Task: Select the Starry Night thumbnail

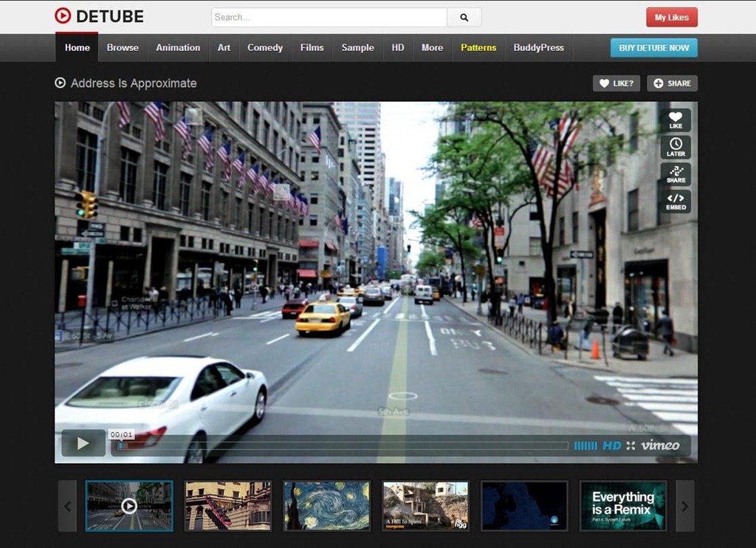Action: tap(327, 506)
